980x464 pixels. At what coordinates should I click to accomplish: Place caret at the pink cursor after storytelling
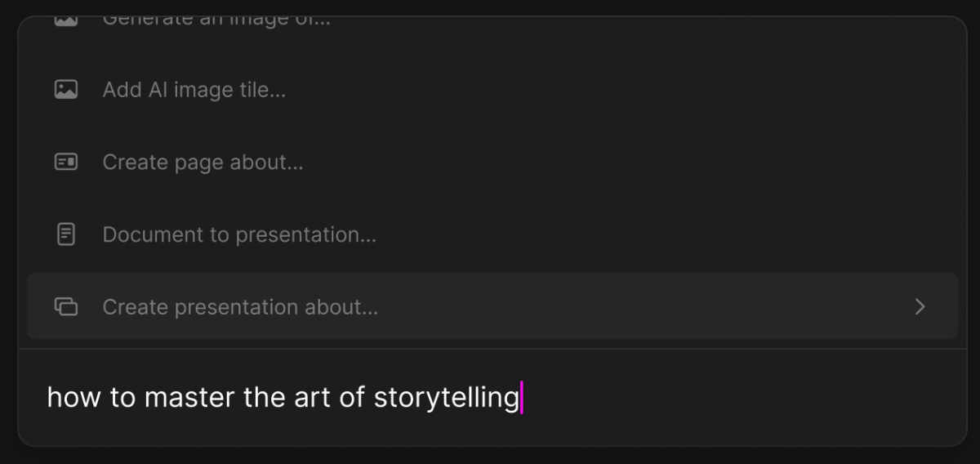pos(521,398)
